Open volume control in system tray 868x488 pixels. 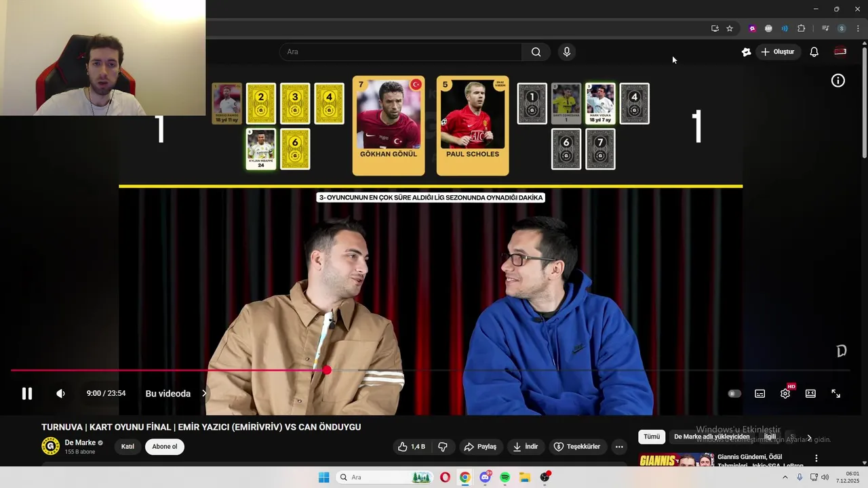tap(825, 477)
